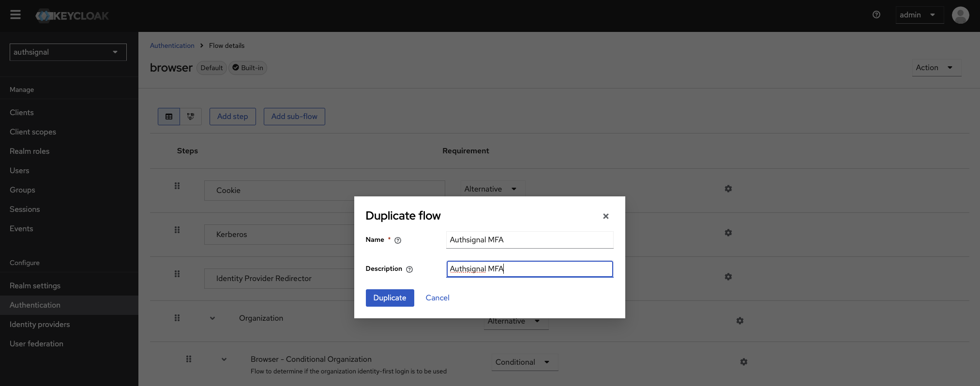Close the Duplicate flow dialog

606,216
